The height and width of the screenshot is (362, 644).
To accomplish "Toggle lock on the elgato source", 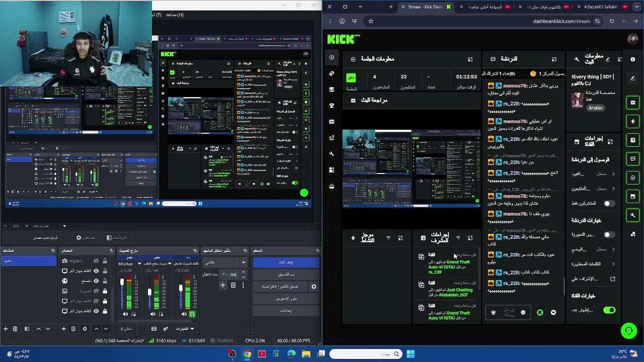I will click(x=105, y=261).
